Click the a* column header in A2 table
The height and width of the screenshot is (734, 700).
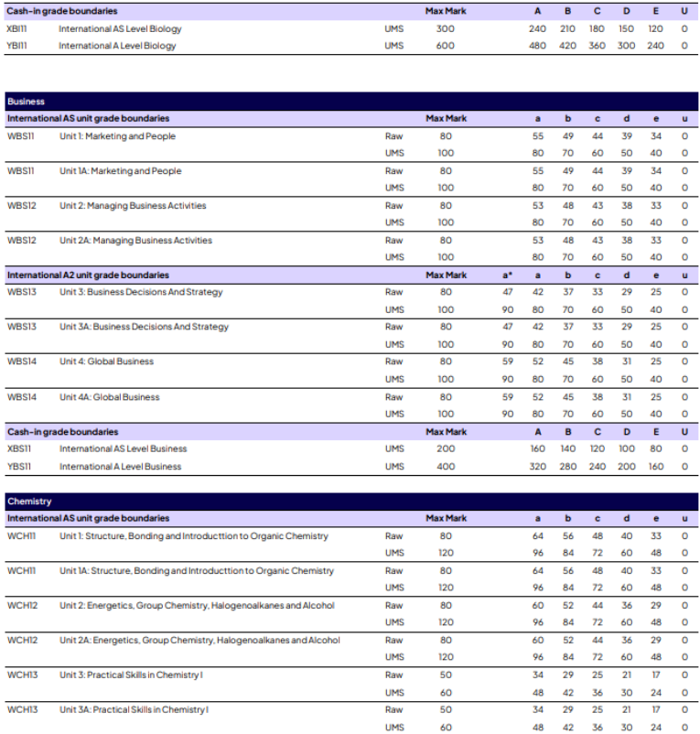click(507, 275)
